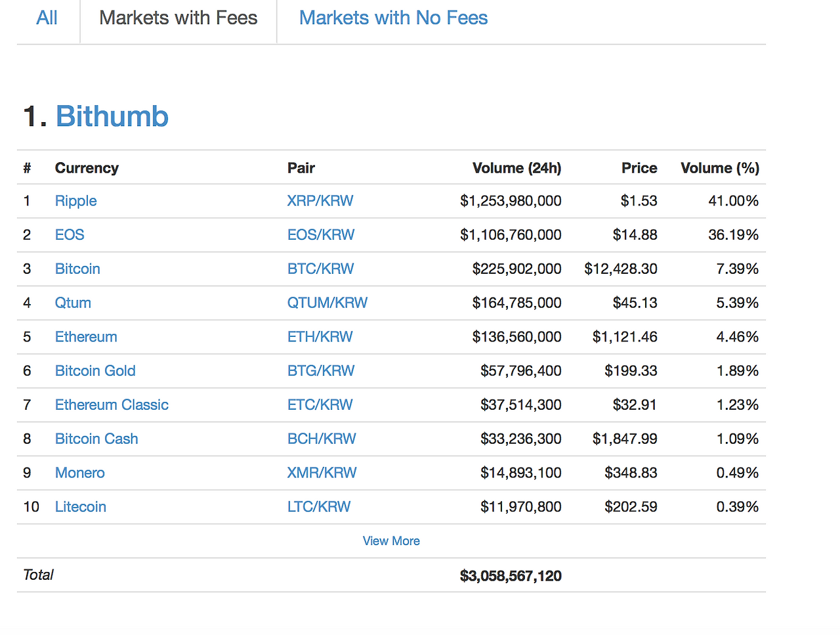The image size is (840, 635).
Task: Click the 36.19% volume share
Action: coord(734,235)
